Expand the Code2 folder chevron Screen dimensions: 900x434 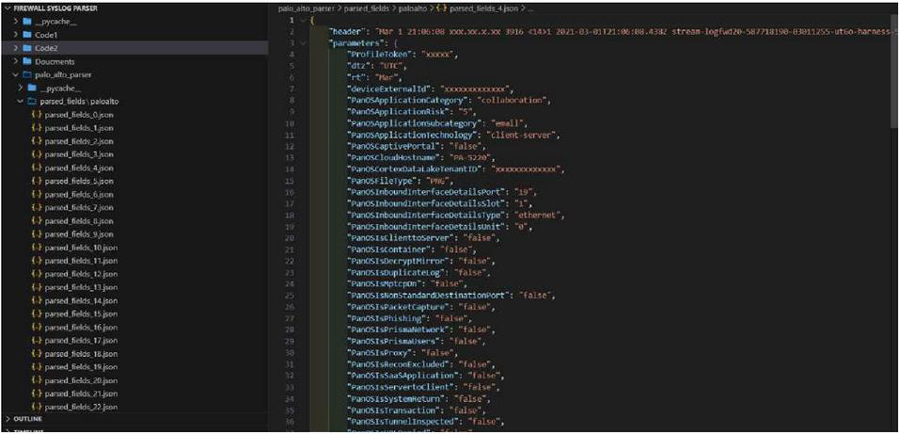click(x=13, y=48)
